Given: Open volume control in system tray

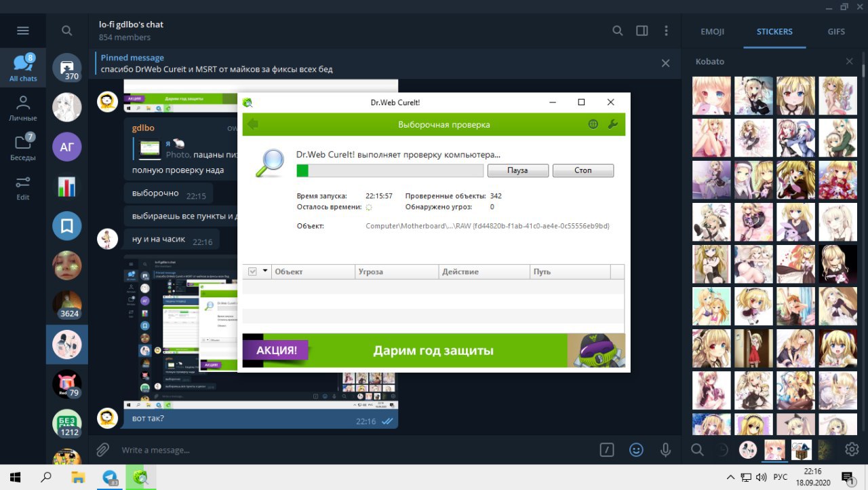Looking at the screenshot, I should pyautogui.click(x=761, y=477).
